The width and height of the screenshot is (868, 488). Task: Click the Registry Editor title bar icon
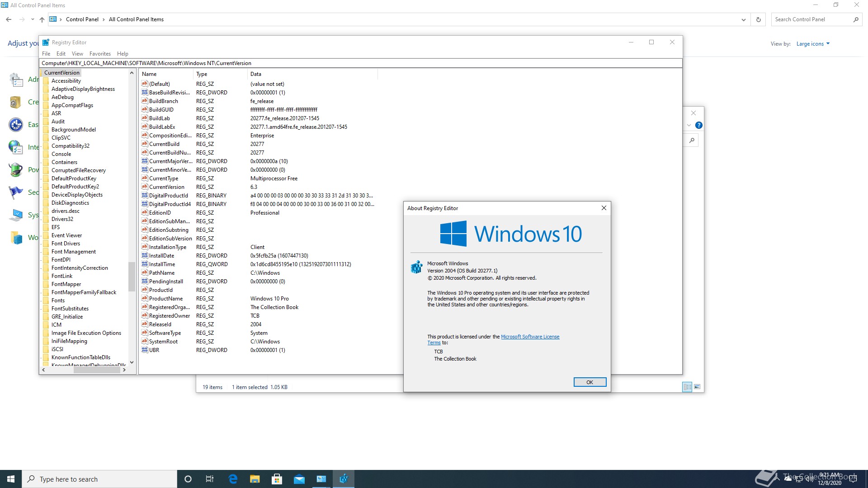46,42
